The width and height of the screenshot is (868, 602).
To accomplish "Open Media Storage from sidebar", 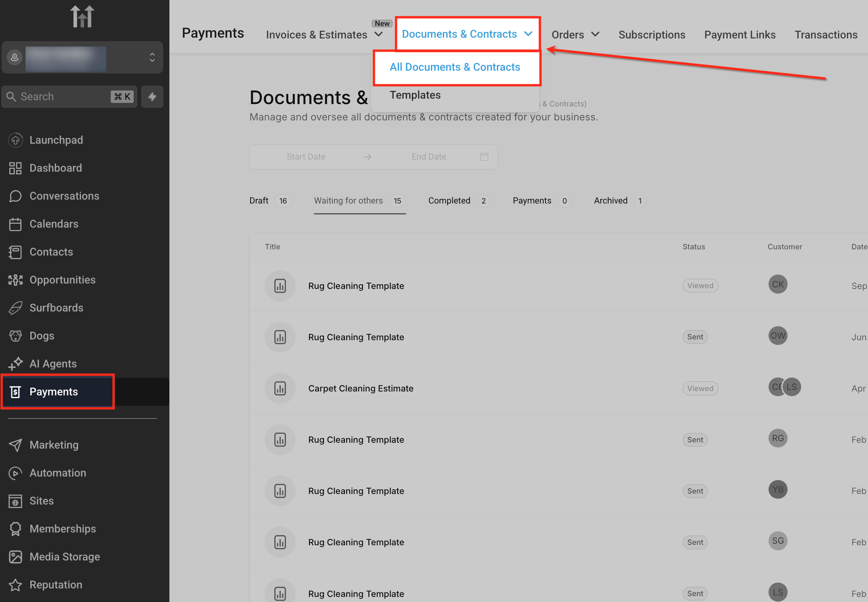I will click(64, 557).
